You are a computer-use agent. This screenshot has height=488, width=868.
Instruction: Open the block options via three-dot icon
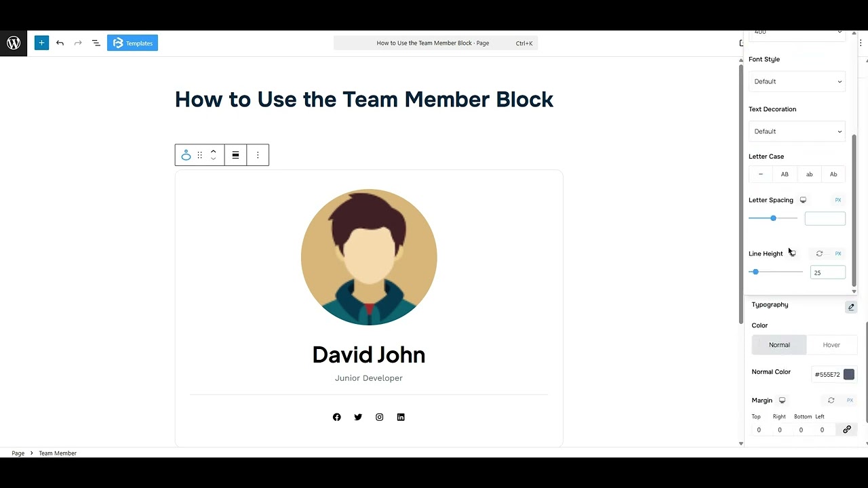click(258, 155)
